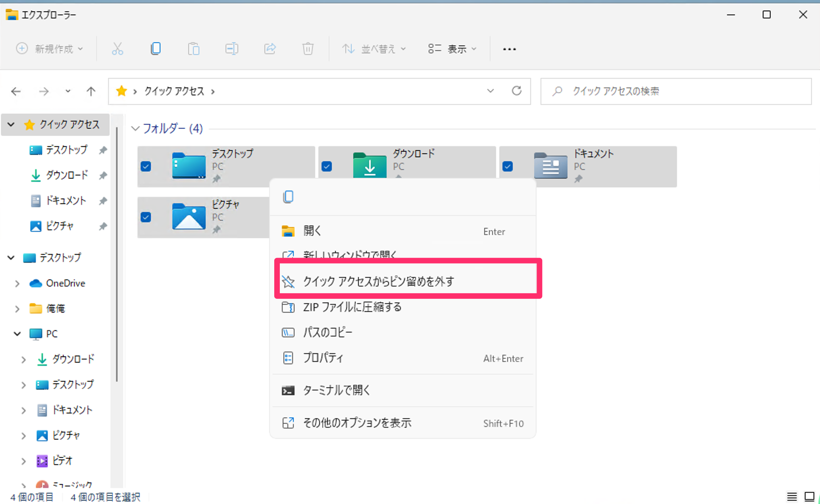
Task: Click the ドキュメント folder tile icon
Action: [x=551, y=165]
